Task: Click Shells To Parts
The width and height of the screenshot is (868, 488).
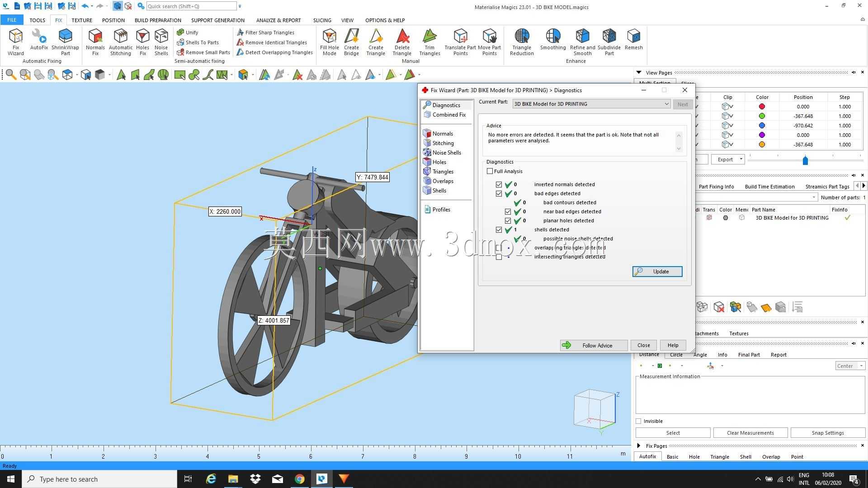Action: pyautogui.click(x=198, y=42)
